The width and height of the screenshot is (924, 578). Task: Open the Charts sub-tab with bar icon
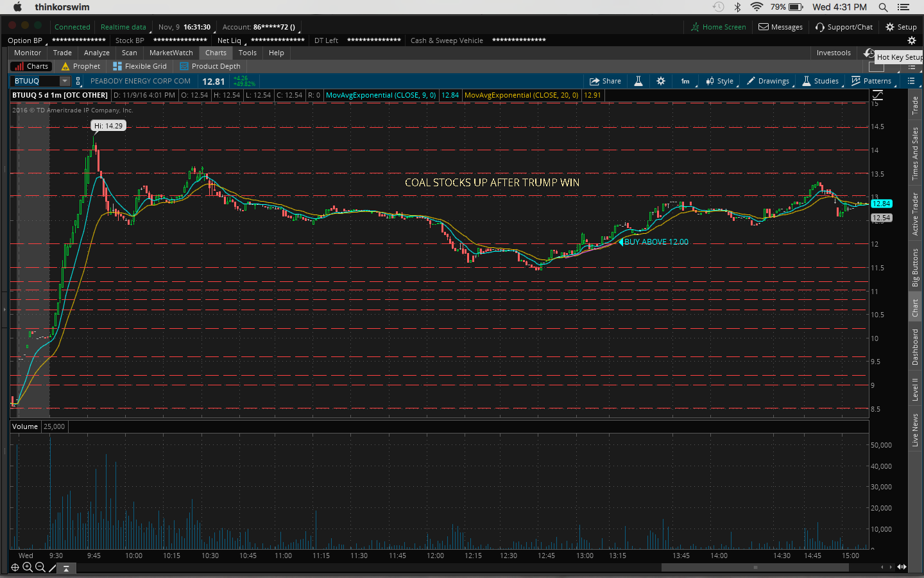(x=30, y=66)
